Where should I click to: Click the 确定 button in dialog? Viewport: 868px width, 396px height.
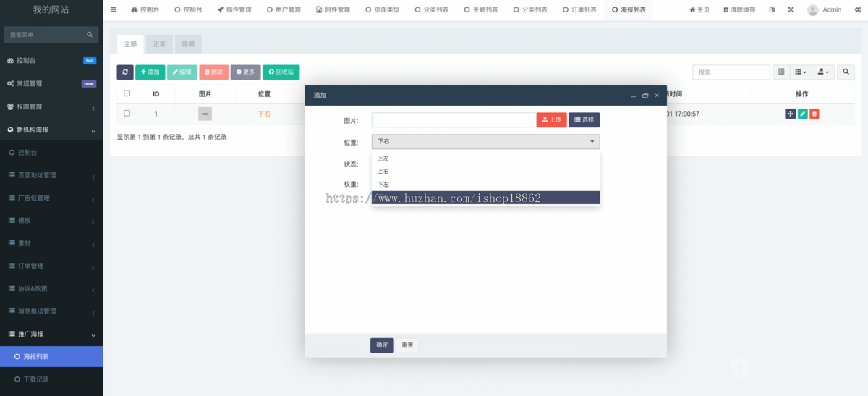[382, 345]
